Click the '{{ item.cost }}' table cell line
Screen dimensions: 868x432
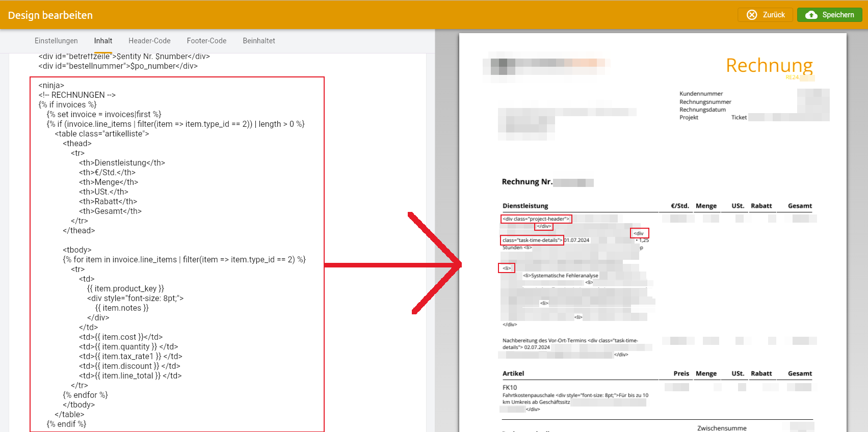[121, 337]
